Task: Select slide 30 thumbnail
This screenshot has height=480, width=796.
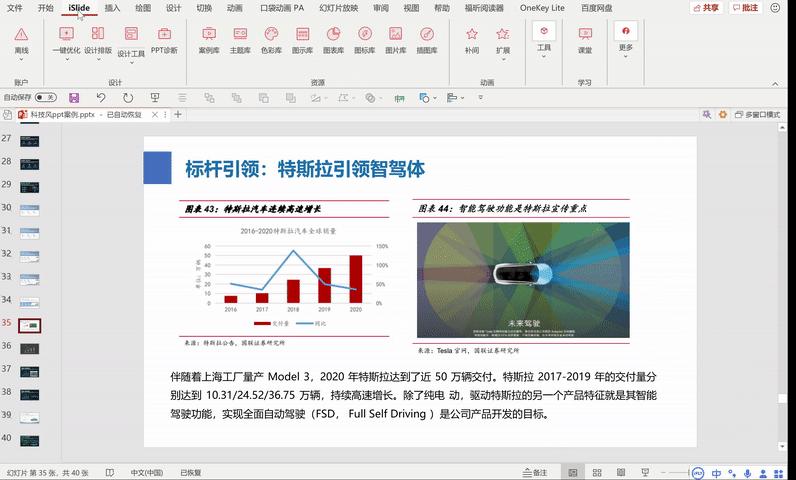Action: [x=29, y=210]
